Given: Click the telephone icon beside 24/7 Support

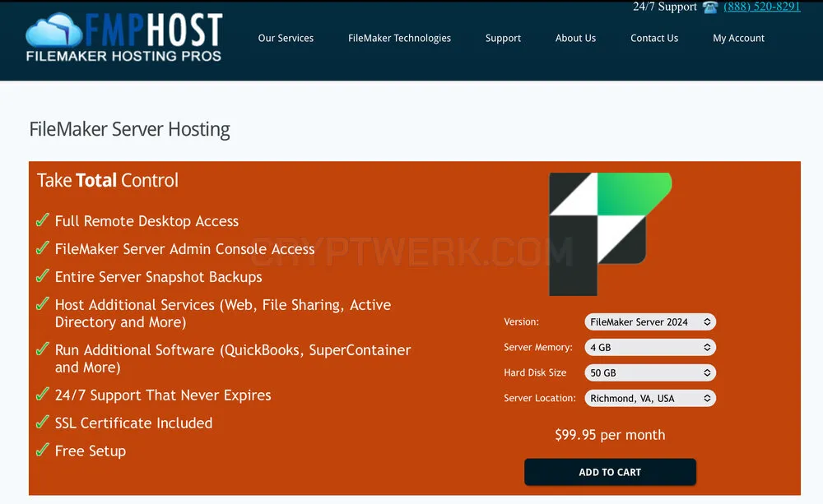Looking at the screenshot, I should [710, 7].
